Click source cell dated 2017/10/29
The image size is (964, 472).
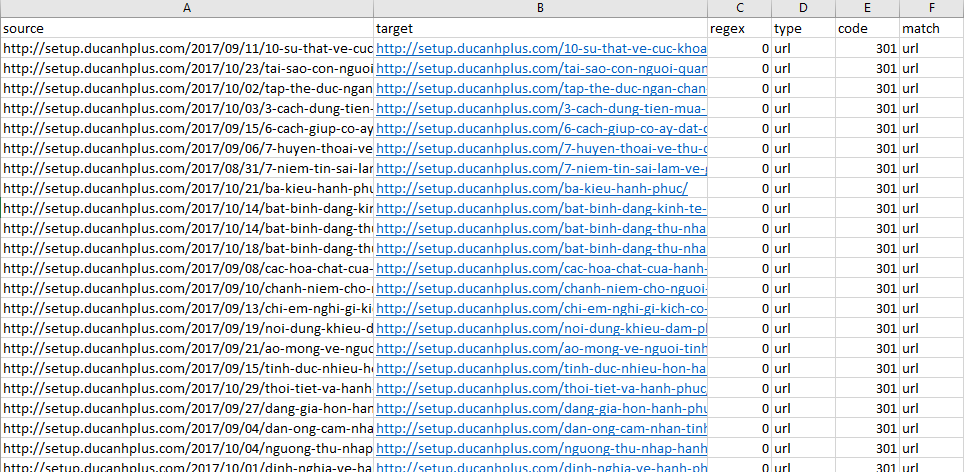tap(187, 388)
